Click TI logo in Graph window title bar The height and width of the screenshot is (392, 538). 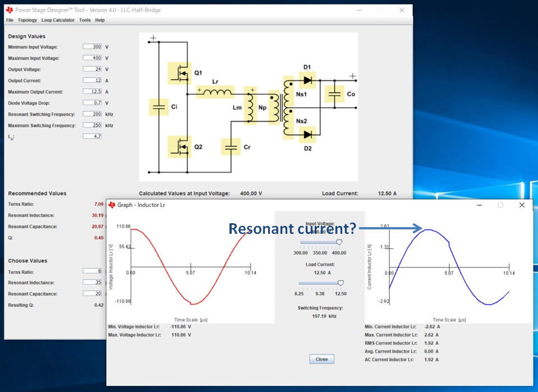pyautogui.click(x=112, y=205)
